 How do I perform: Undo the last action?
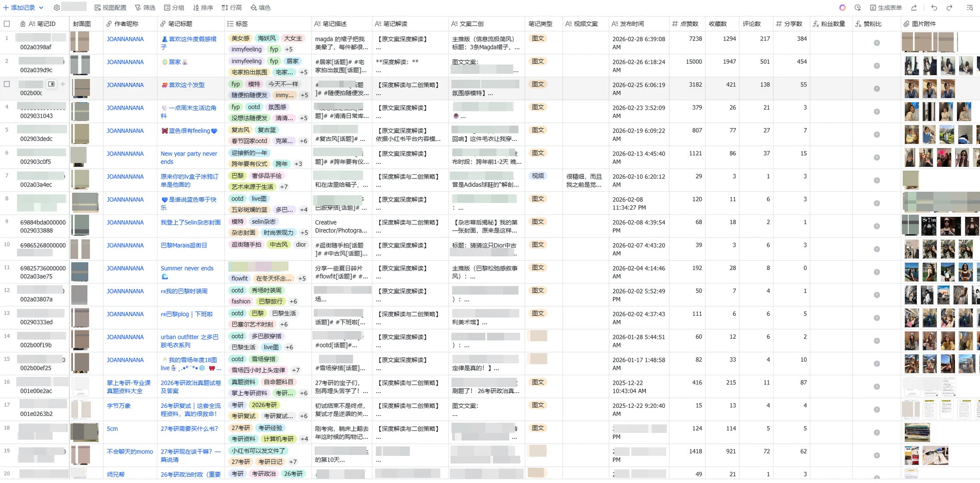click(934, 8)
